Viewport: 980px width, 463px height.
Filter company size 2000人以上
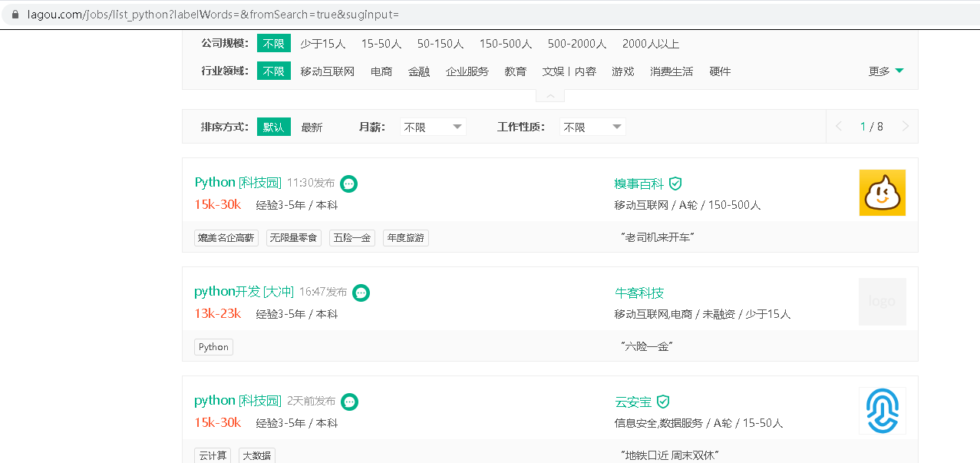[x=651, y=44]
